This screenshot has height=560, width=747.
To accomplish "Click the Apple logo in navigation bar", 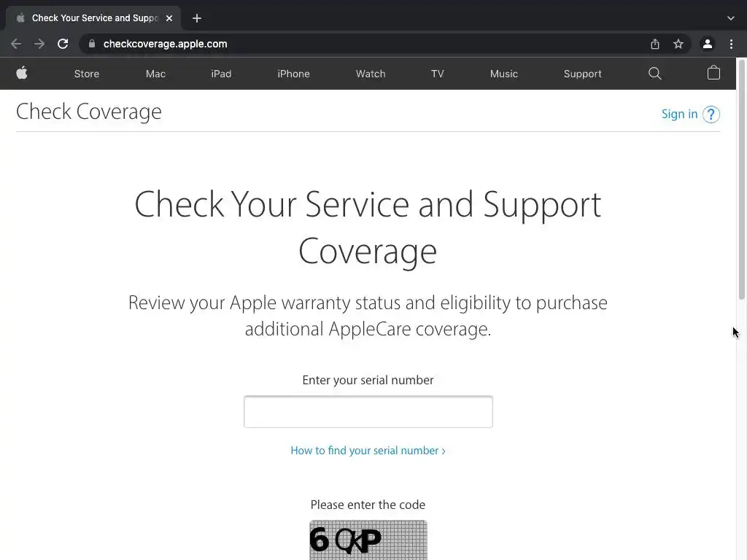I will (x=22, y=74).
